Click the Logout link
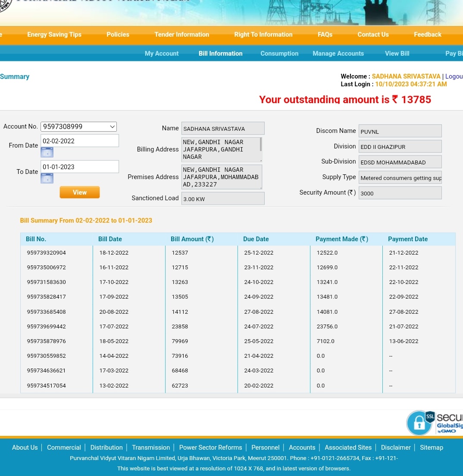The width and height of the screenshot is (463, 476). 454,76
